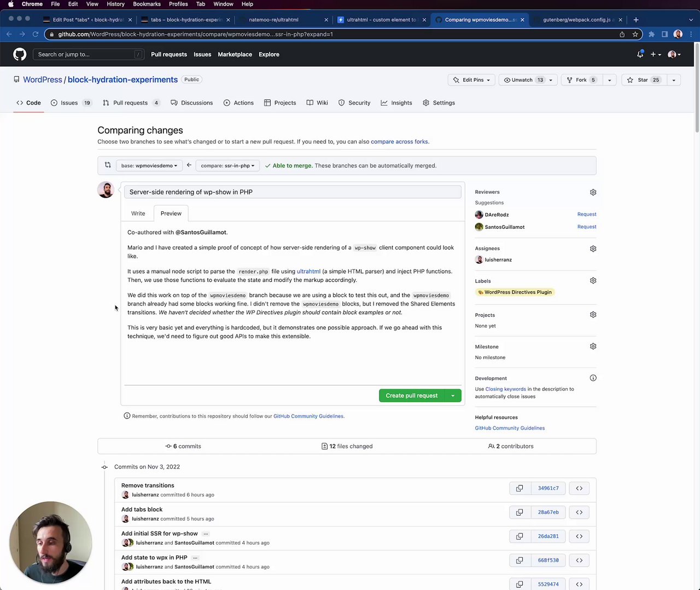Close the ultrahtml custom element tab

pos(424,20)
